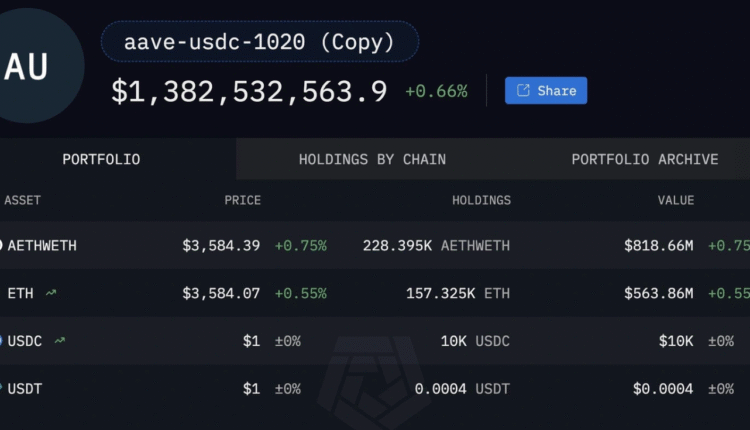Click the USDC coin icon
This screenshot has width=750, height=430.
tap(2, 341)
